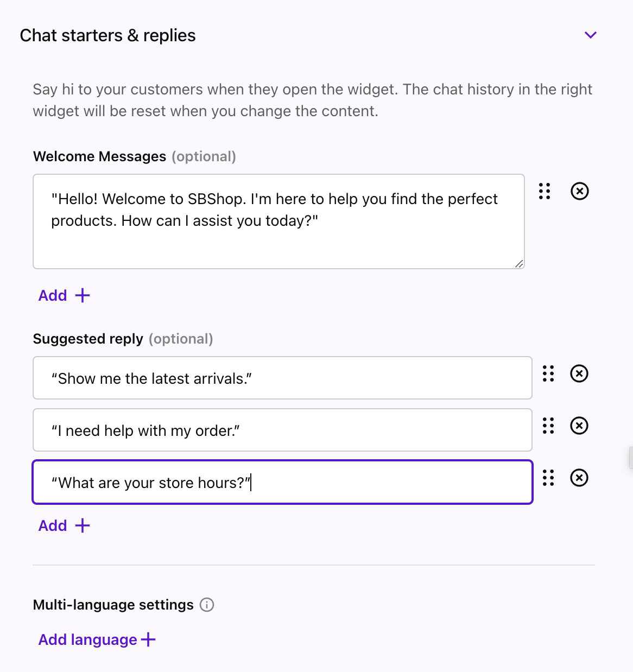Click the drag handle for the store hours reply
Image resolution: width=633 pixels, height=672 pixels.
[548, 478]
